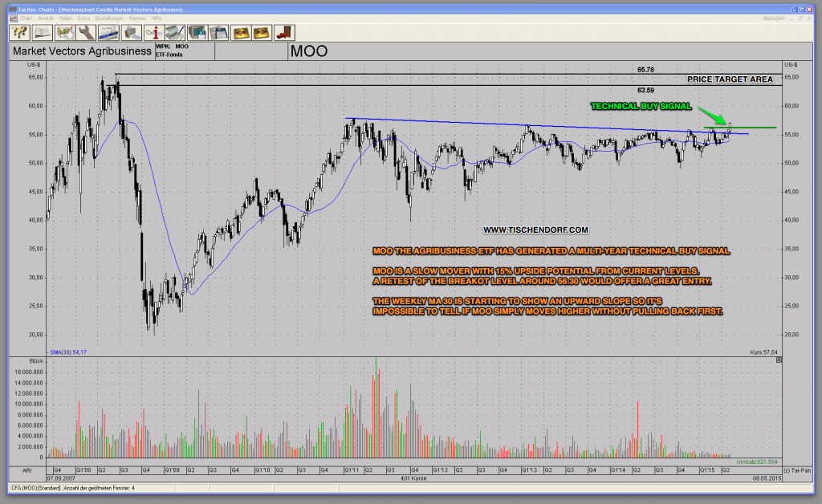Screen dimensions: 822x504
Task: Open the floppy disk calendar icon
Action: click(218, 32)
